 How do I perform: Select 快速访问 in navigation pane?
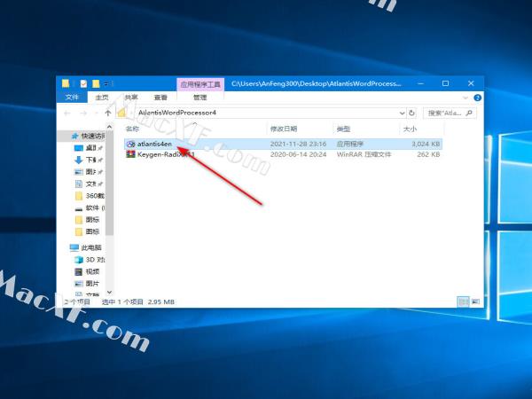tap(92, 136)
